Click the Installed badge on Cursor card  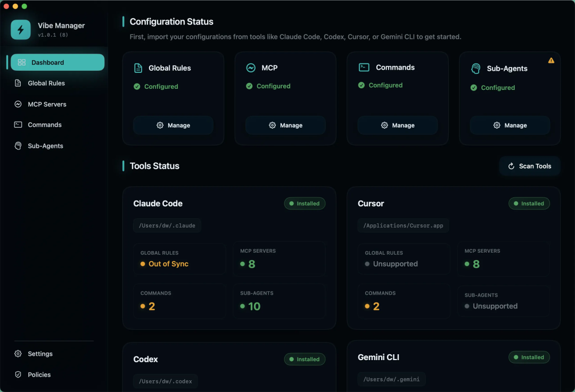(x=529, y=204)
